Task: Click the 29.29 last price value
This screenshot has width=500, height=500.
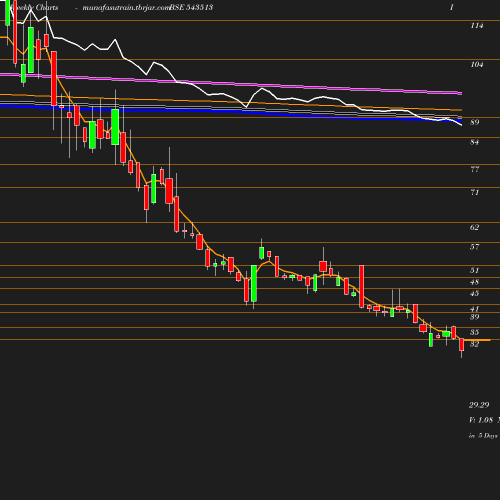Action: pos(479,405)
